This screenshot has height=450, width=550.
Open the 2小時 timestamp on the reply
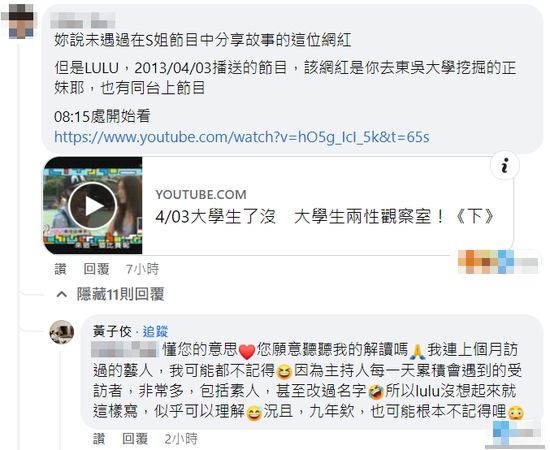coord(181,439)
